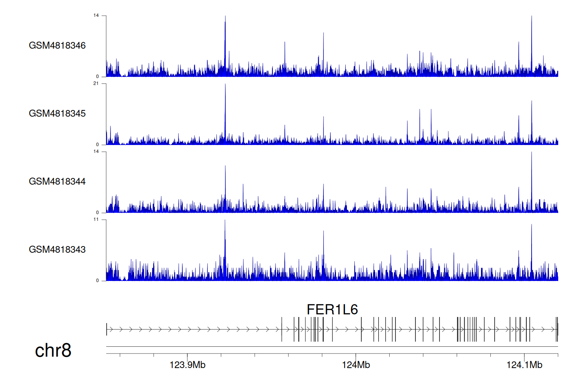The width and height of the screenshot is (588, 384).
Task: Click the GSM4818344 track name
Action: click(57, 181)
